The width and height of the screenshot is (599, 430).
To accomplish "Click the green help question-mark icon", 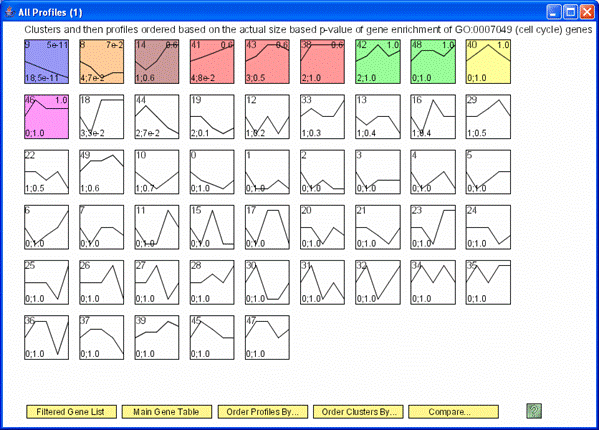I will [x=534, y=411].
